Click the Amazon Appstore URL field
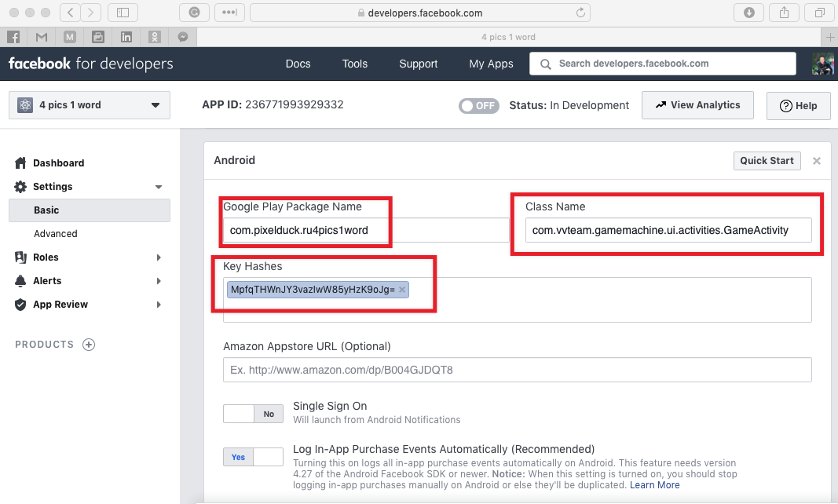 pos(518,370)
